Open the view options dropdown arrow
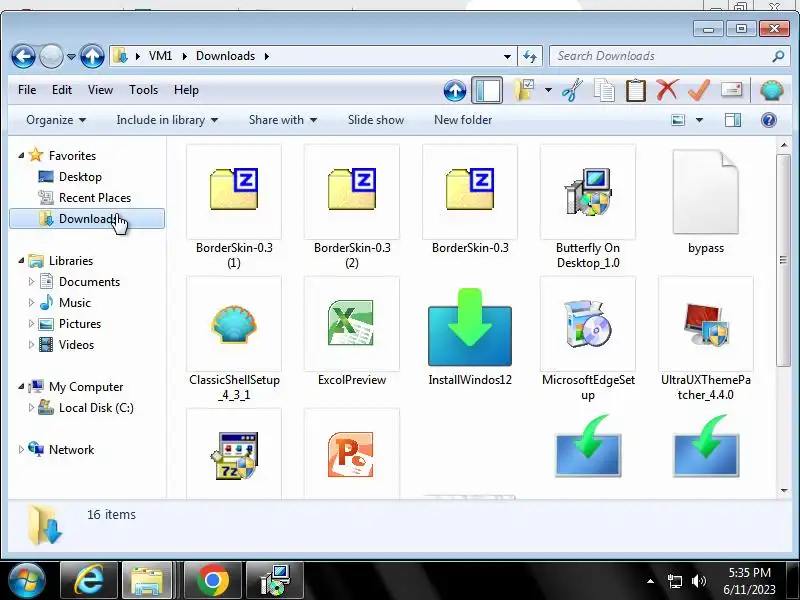Screen dimensions: 800x600 699,120
